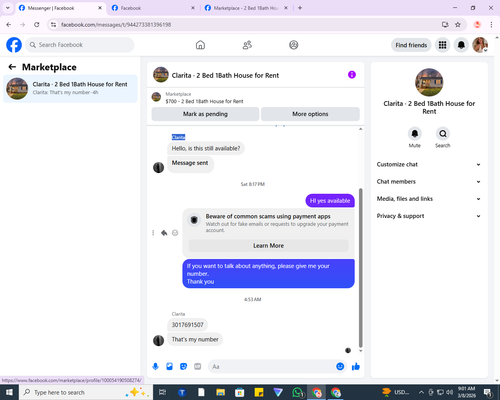Click the taskbar search box
The height and width of the screenshot is (400, 500).
86,392
